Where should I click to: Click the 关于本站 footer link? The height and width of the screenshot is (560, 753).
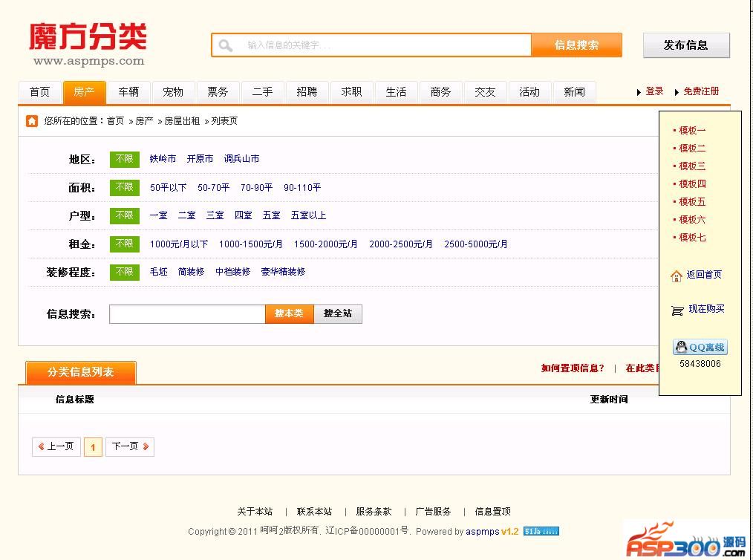[x=255, y=512]
